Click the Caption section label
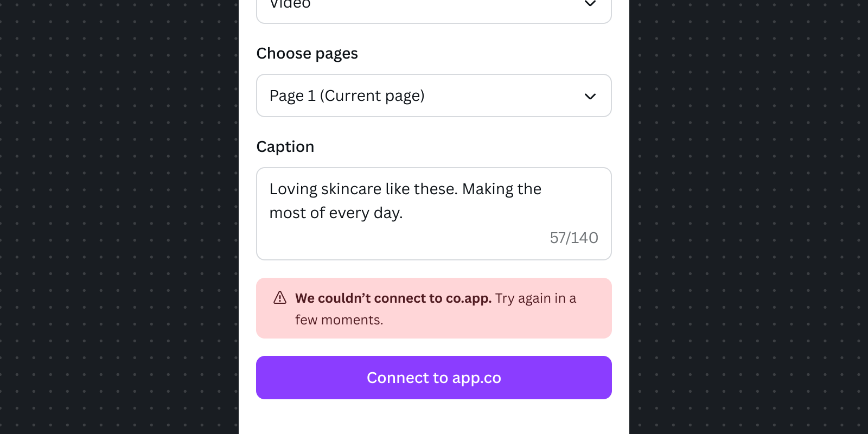868x434 pixels. tap(285, 146)
